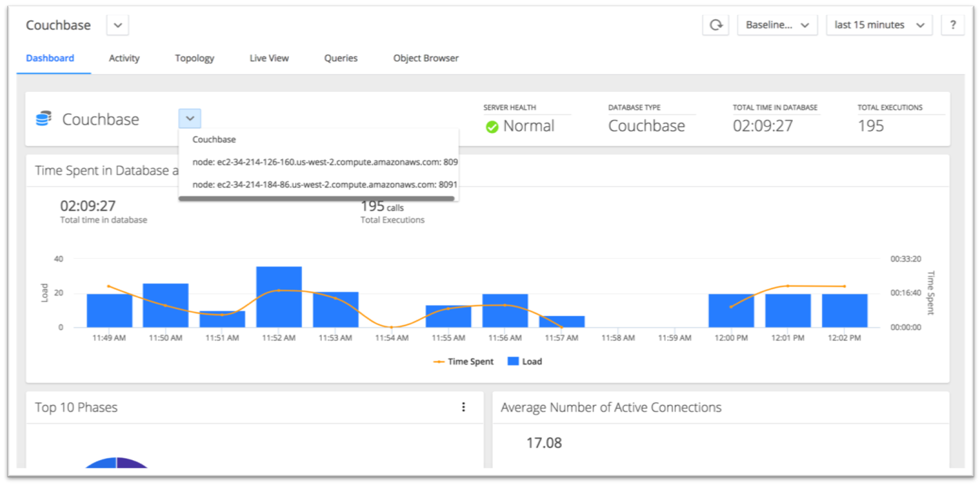Select node ec2-34-214-184-86 in dropdown list
The height and width of the screenshot is (485, 980).
[318, 184]
